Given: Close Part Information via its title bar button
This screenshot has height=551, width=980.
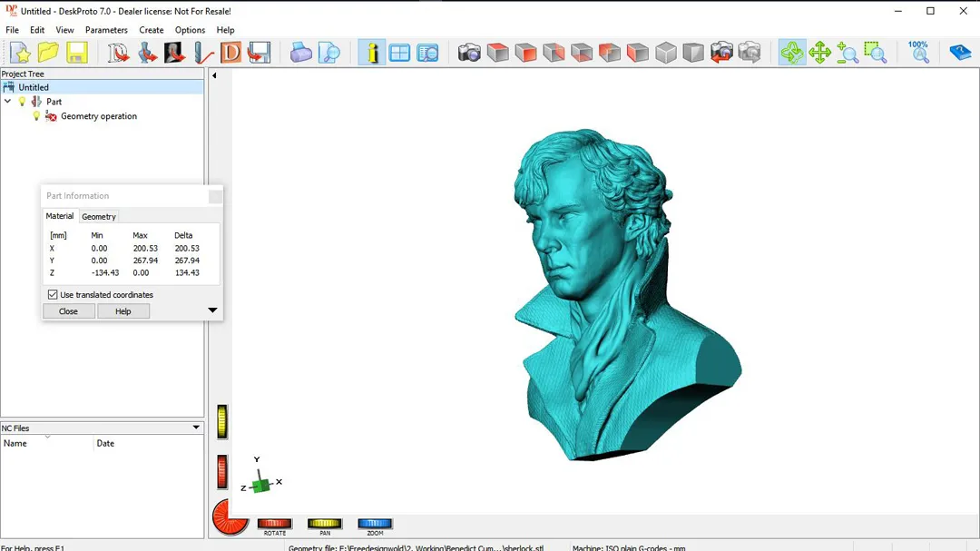Looking at the screenshot, I should 215,196.
